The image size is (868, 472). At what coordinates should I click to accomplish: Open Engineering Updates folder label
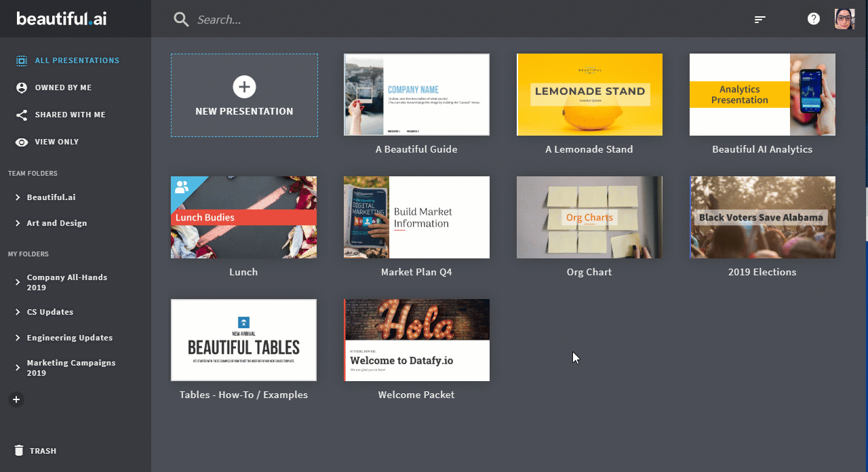click(x=70, y=338)
